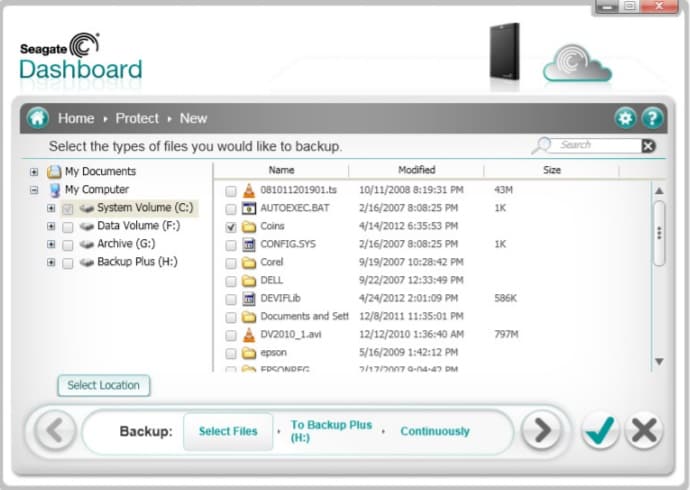Click the scrollbar down arrow
Screen dimensions: 690x490
coord(659,362)
